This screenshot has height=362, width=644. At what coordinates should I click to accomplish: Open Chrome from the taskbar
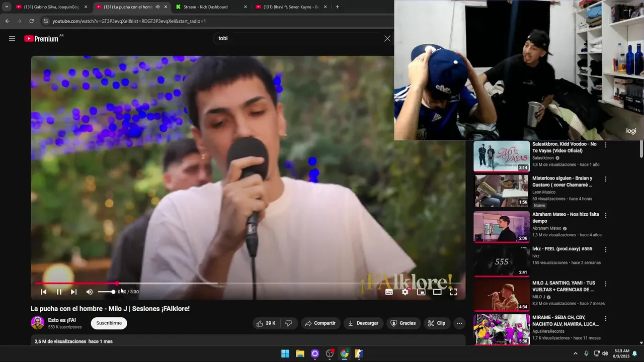coord(344,353)
